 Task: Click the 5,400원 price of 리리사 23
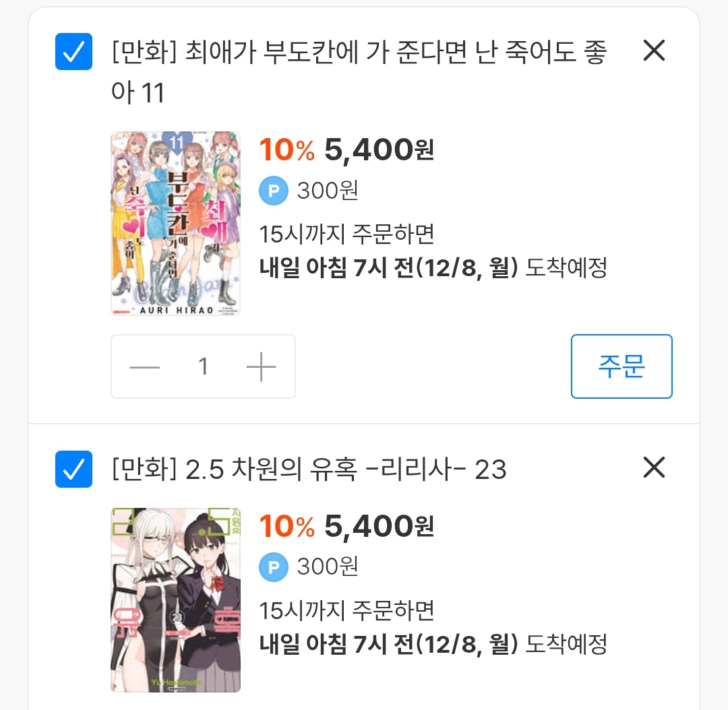pos(379,527)
